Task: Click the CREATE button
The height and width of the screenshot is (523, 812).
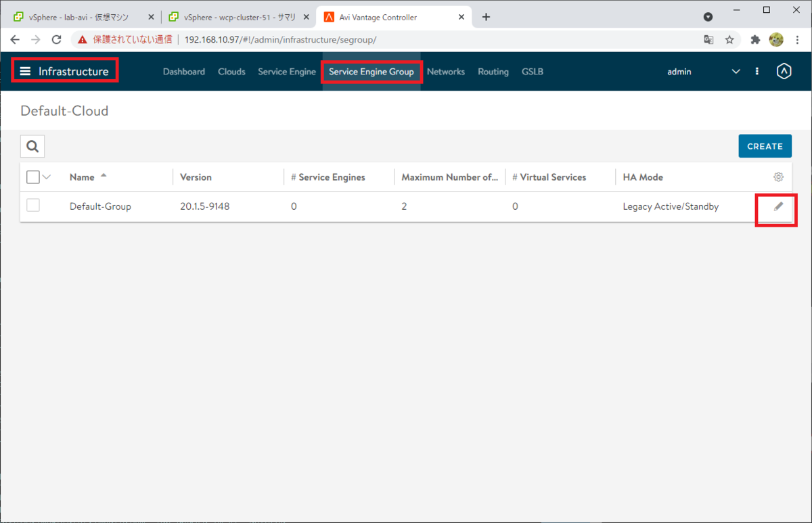Action: (x=765, y=145)
